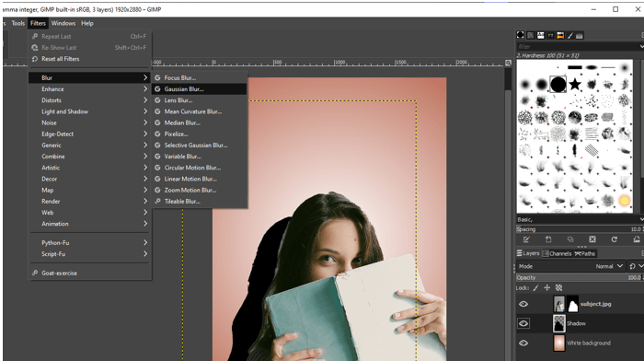Expand the Python-Fu submenu
644x361 pixels.
click(x=89, y=242)
